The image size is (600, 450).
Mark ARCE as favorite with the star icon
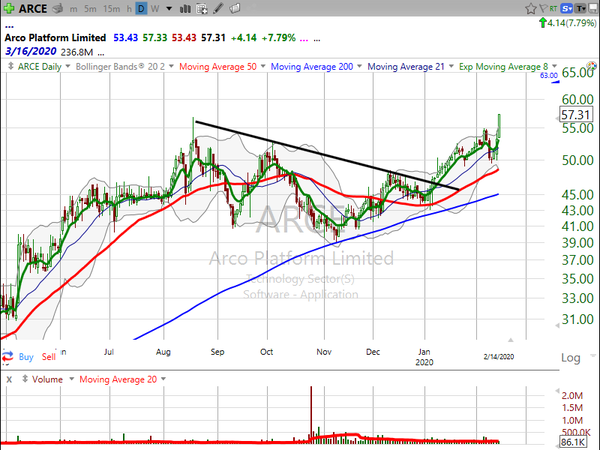point(530,8)
